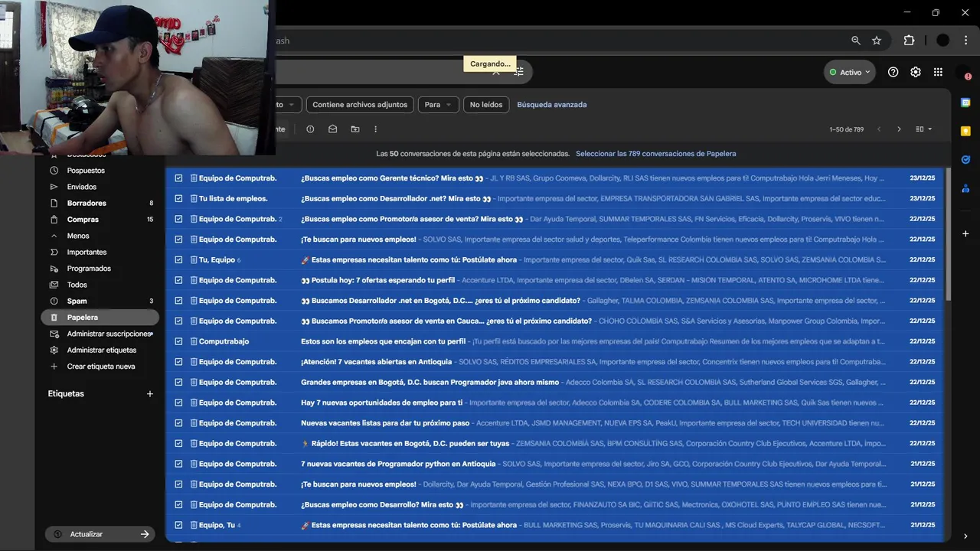Collapse side panel with bottom arrow
Screen dimensions: 980x551
[x=965, y=536]
